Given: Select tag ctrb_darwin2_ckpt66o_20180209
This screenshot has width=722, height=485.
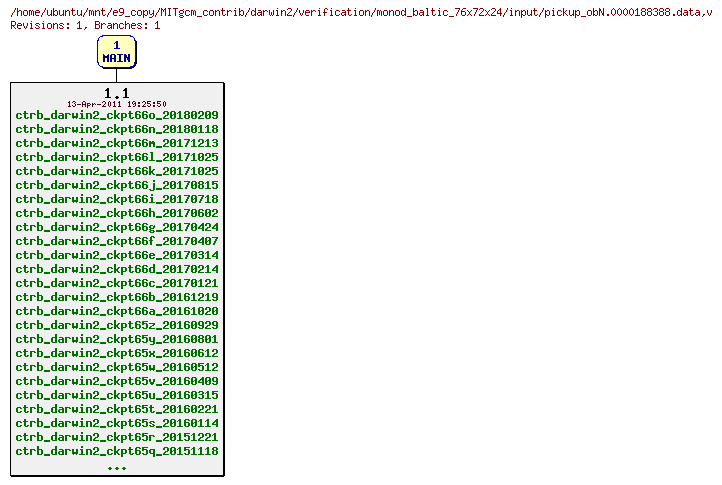Looking at the screenshot, I should 117,115.
